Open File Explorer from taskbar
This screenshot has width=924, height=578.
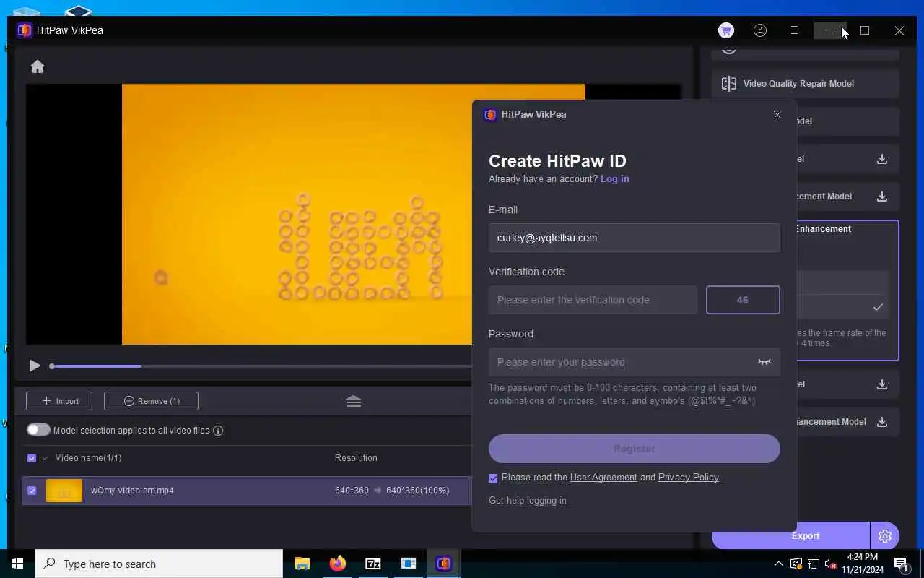tap(302, 564)
